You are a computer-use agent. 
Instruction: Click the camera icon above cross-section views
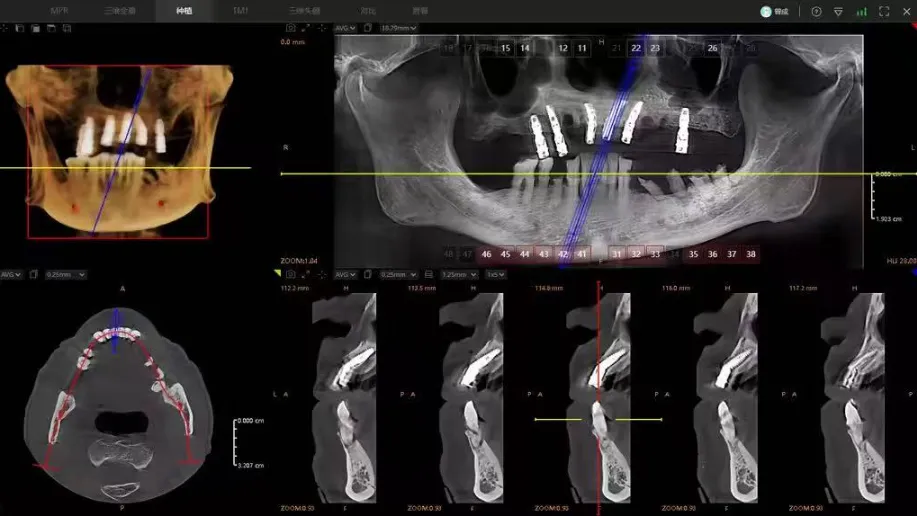tap(291, 274)
